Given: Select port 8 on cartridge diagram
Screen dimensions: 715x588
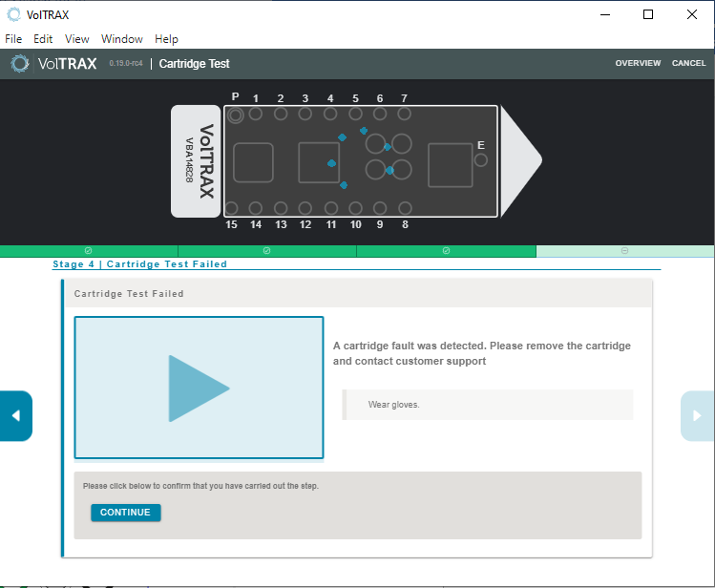Looking at the screenshot, I should (x=405, y=208).
